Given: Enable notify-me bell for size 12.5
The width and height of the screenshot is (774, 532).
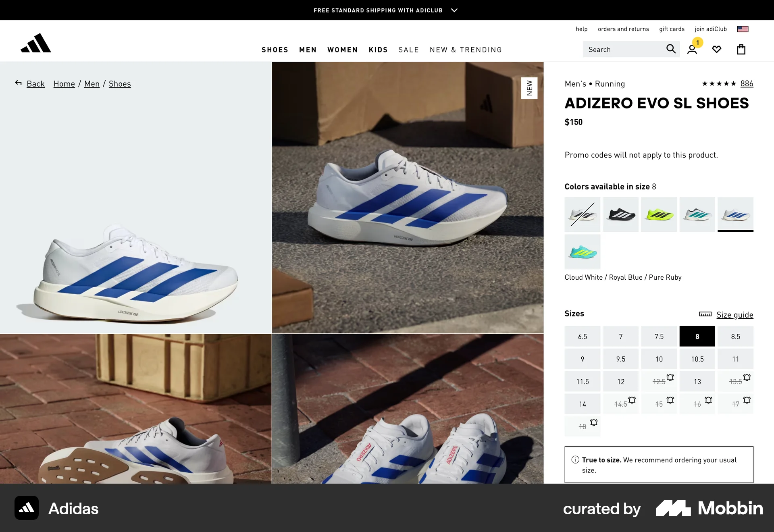Looking at the screenshot, I should click(670, 378).
